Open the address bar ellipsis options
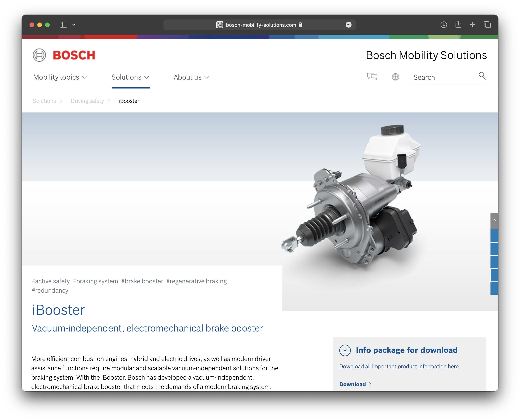Viewport: 520px width, 420px height. (348, 25)
